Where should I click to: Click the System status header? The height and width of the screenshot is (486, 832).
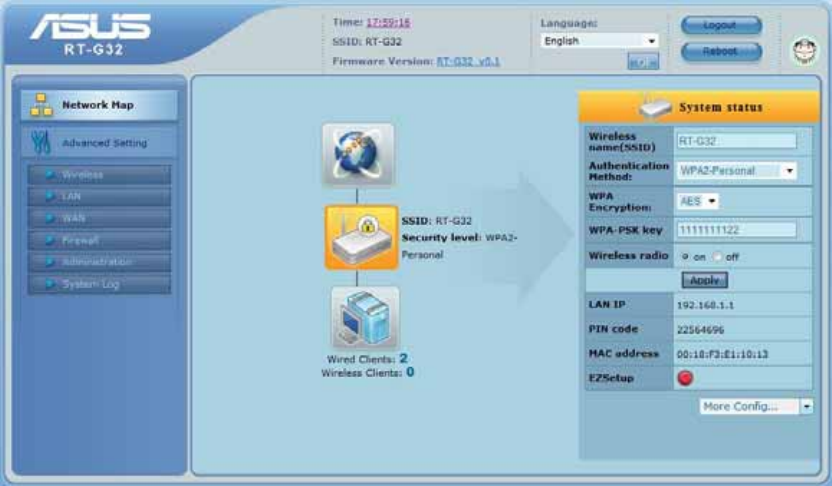(699, 107)
